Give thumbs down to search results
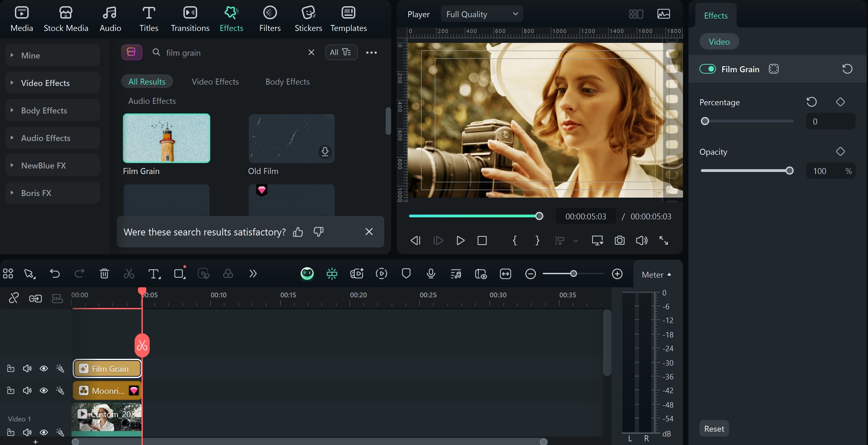The image size is (868, 445). pos(318,232)
